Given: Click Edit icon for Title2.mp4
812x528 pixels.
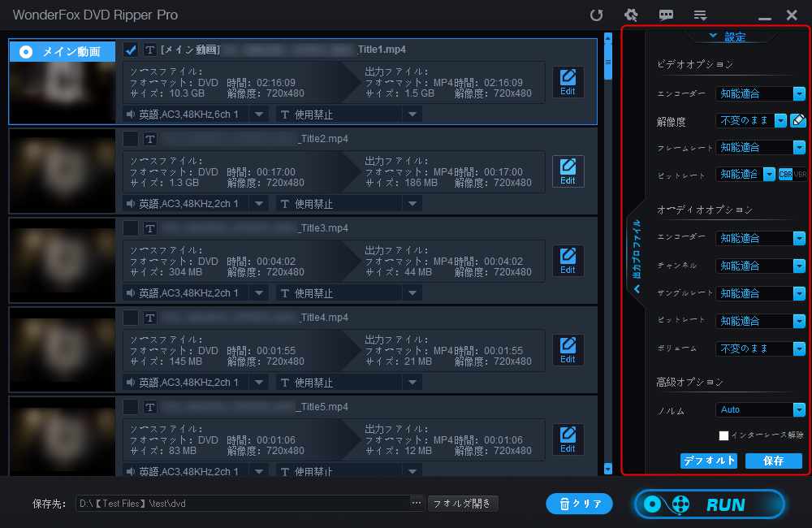Looking at the screenshot, I should pyautogui.click(x=568, y=171).
